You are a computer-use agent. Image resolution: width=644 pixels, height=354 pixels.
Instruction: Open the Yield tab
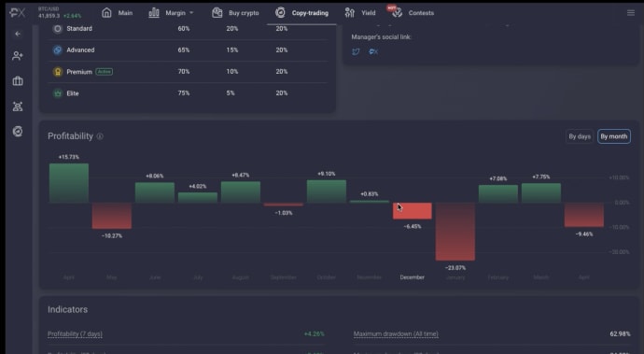click(369, 13)
